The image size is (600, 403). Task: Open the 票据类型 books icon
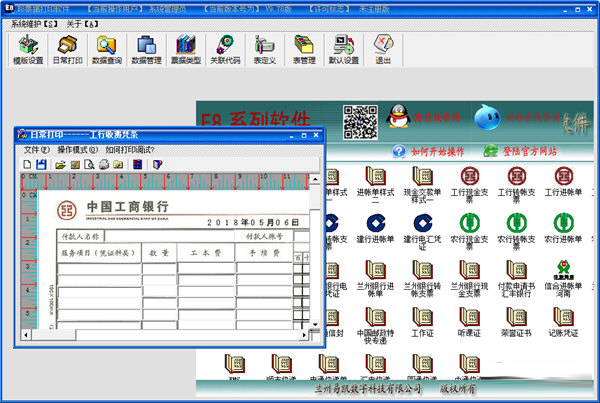pyautogui.click(x=186, y=47)
